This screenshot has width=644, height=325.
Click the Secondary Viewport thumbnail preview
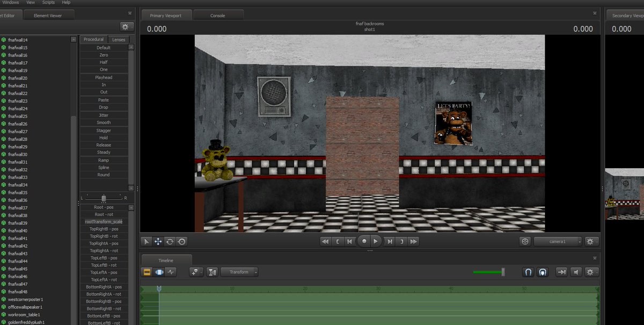625,193
